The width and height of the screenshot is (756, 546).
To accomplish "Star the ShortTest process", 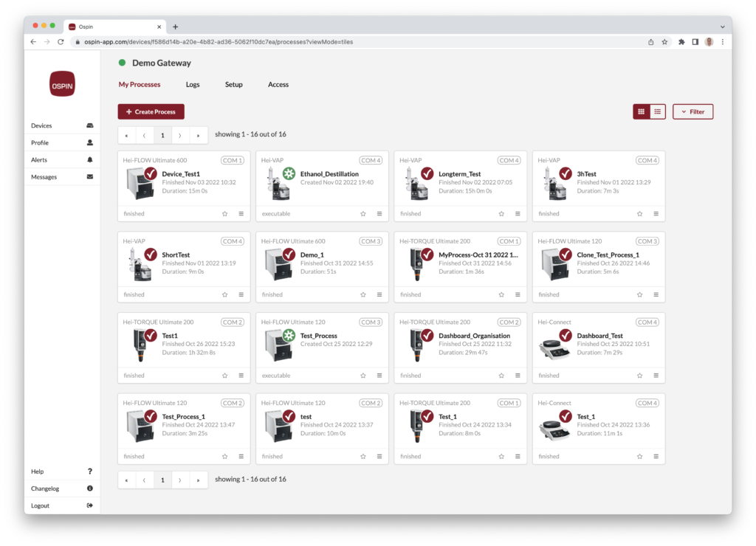I will pyautogui.click(x=224, y=294).
